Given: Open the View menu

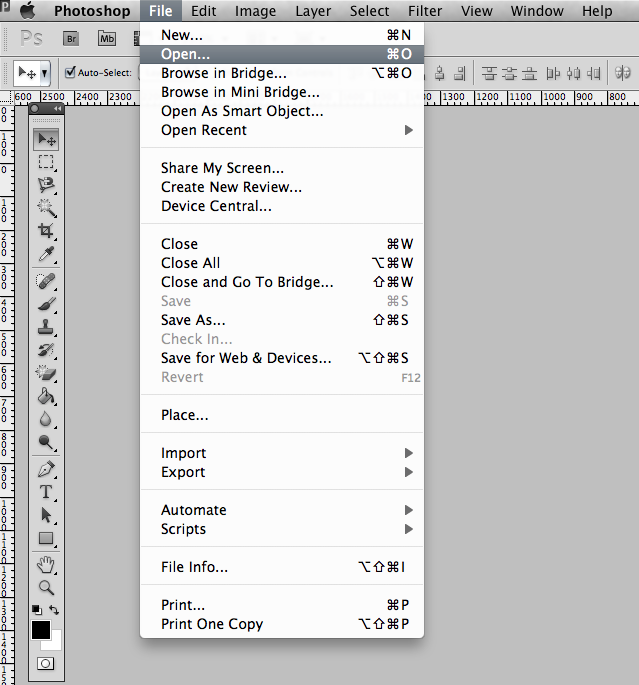Looking at the screenshot, I should pos(477,11).
